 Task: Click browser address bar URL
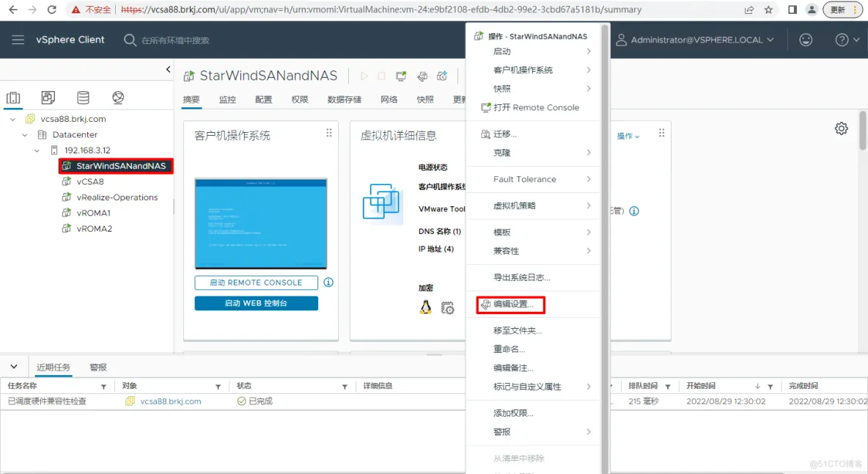[381, 10]
